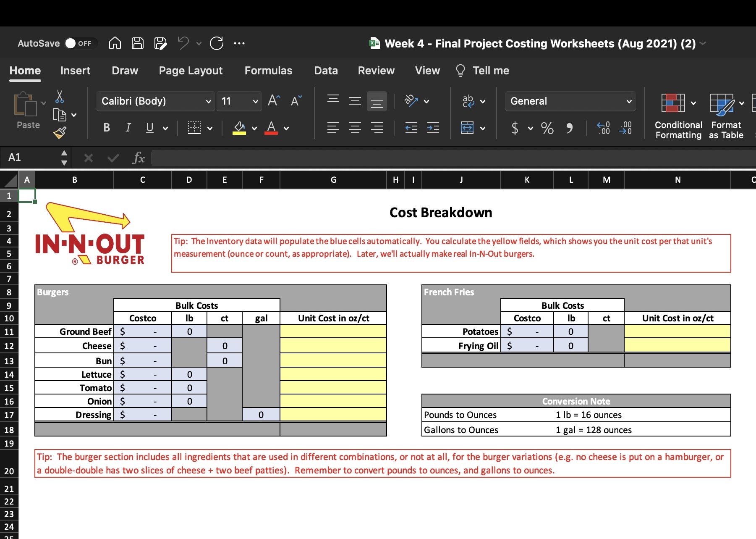Click the Home icon in title bar
This screenshot has height=539, width=756.
point(115,43)
